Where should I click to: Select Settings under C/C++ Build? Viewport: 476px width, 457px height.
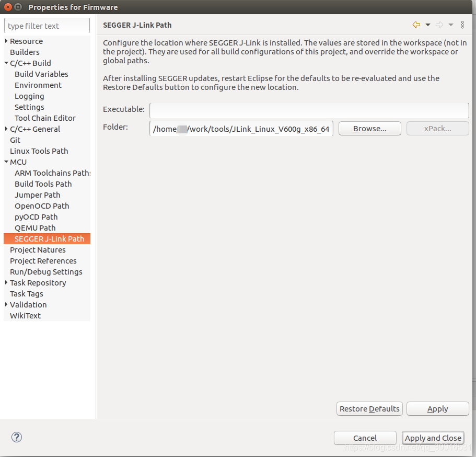(x=29, y=107)
